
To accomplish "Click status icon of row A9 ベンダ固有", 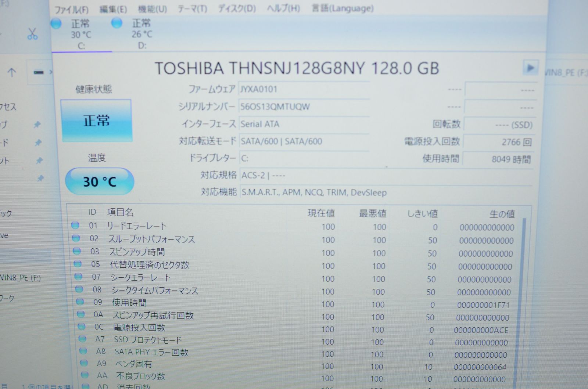I will [84, 363].
